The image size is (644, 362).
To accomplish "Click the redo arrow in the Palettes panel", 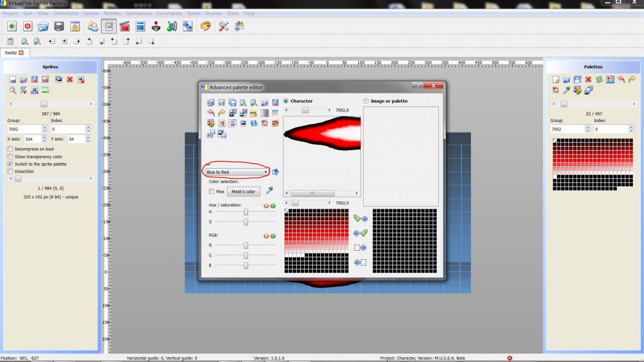I will tap(632, 79).
